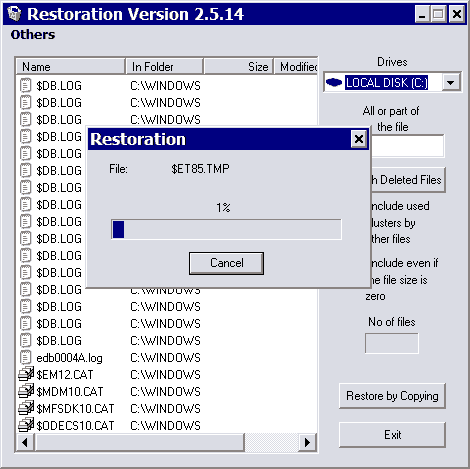The height and width of the screenshot is (469, 470).
Task: Sort list by Size column header
Action: pos(239,67)
